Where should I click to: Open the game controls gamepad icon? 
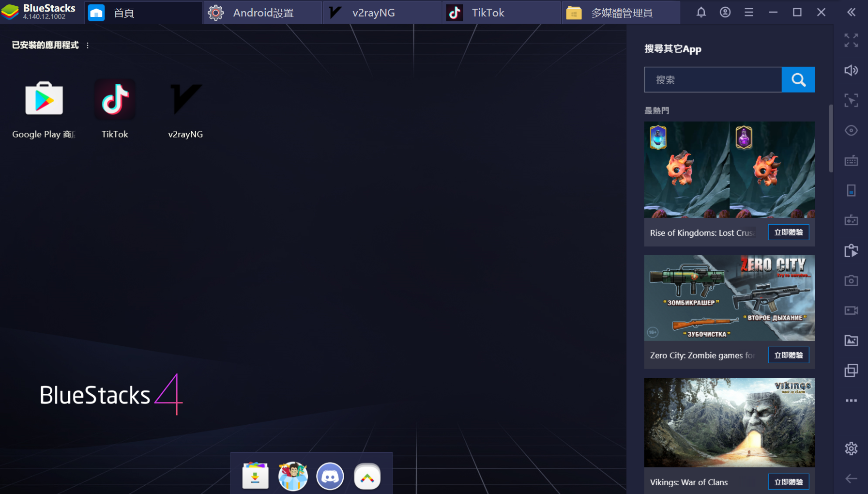click(851, 220)
